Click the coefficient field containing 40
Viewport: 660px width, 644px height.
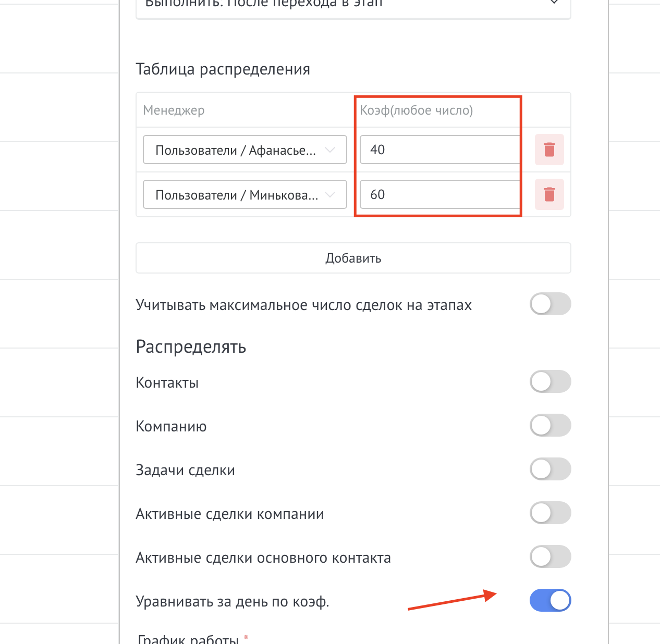coord(439,150)
